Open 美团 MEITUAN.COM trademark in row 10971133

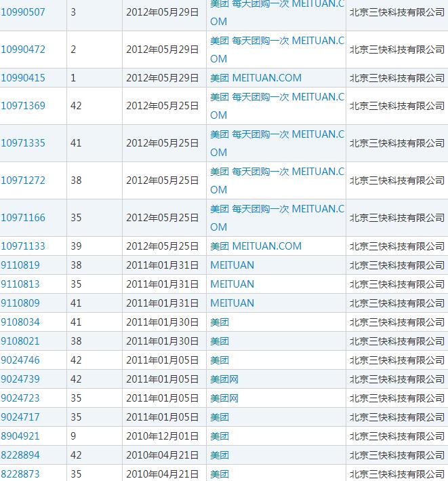pyautogui.click(x=256, y=246)
